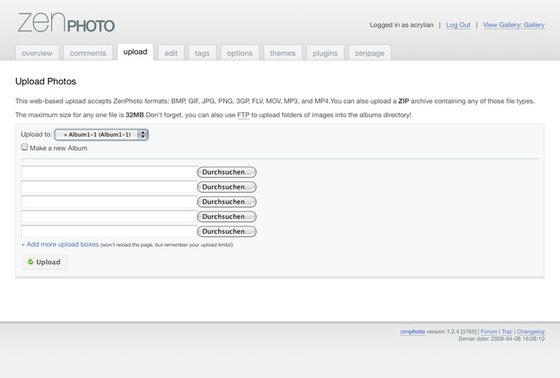Click the fourth Durchsuchen browse button

click(227, 217)
